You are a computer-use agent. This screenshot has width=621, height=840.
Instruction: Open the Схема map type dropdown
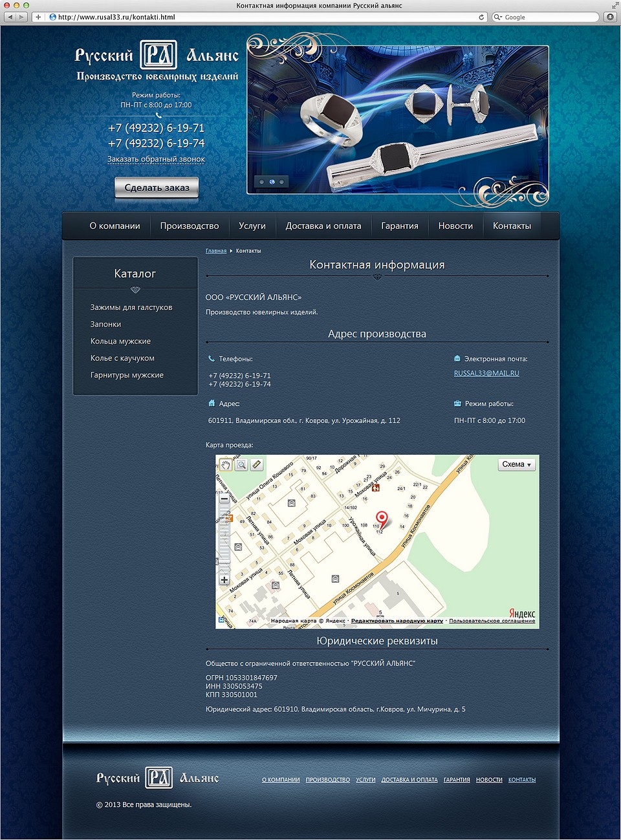(x=517, y=464)
